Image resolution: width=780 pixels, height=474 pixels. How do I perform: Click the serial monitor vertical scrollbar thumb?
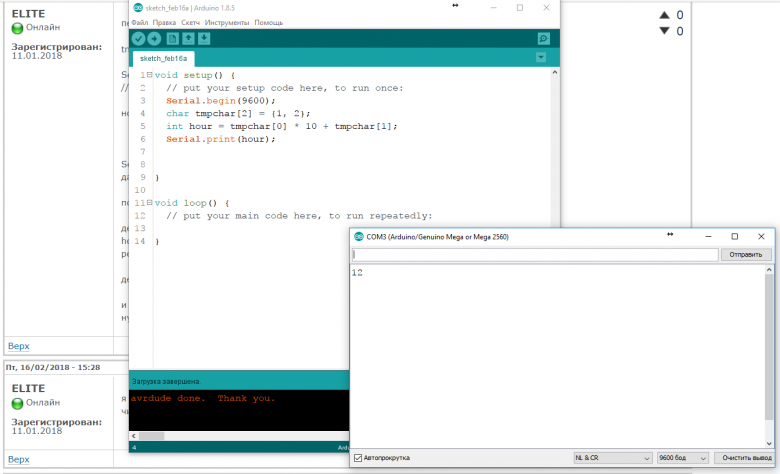pyautogui.click(x=769, y=346)
